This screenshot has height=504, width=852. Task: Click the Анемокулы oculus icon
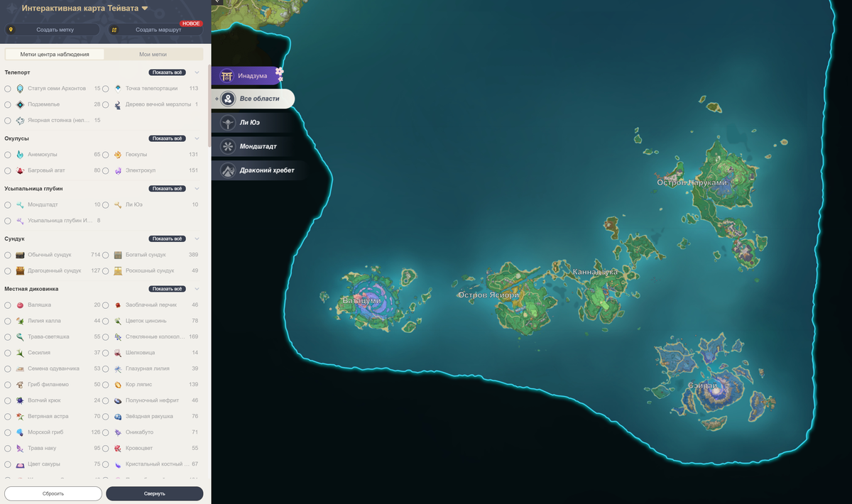[21, 155]
